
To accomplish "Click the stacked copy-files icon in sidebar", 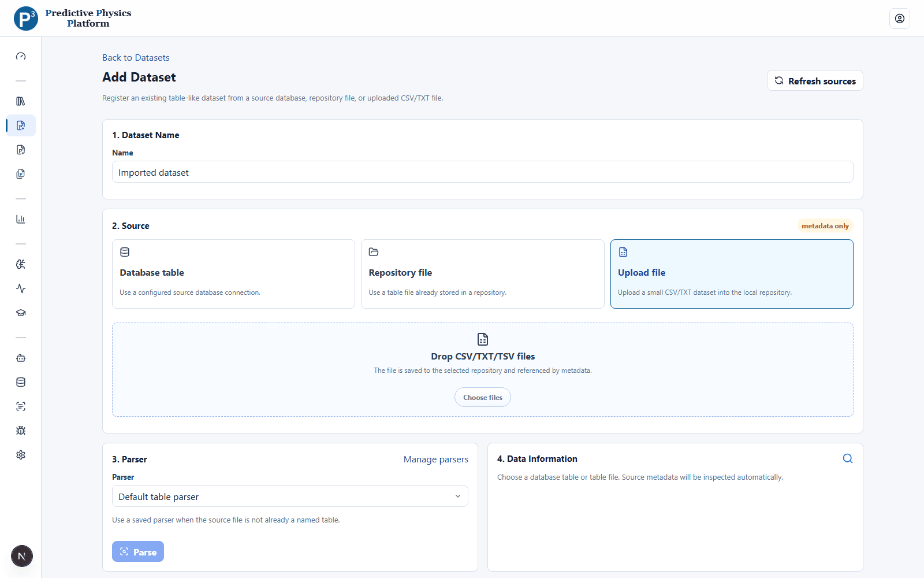I will (x=21, y=174).
